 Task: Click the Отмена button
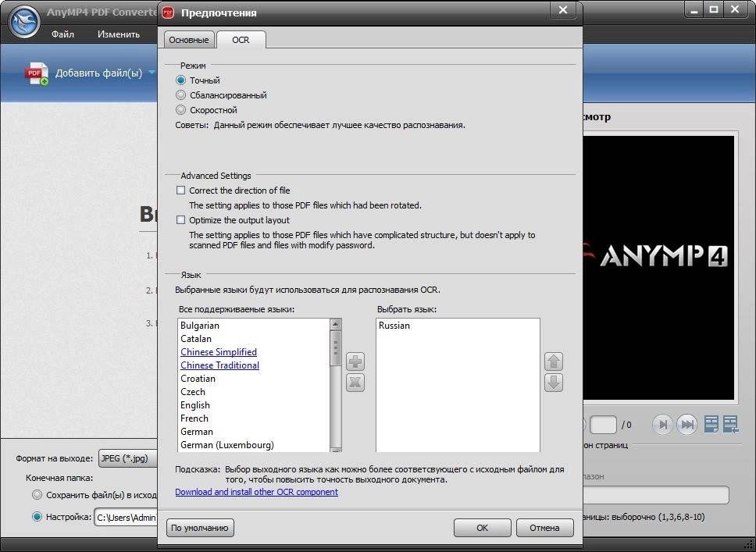[545, 528]
